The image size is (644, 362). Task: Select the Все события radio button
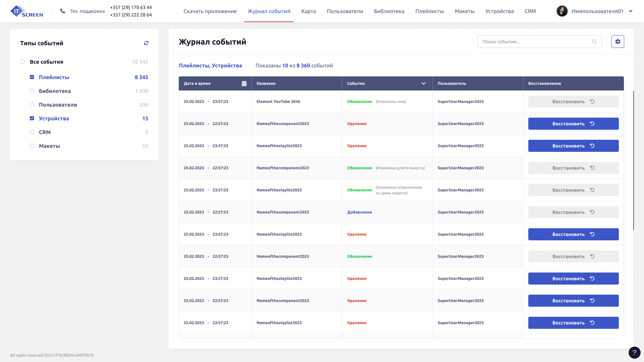22,62
